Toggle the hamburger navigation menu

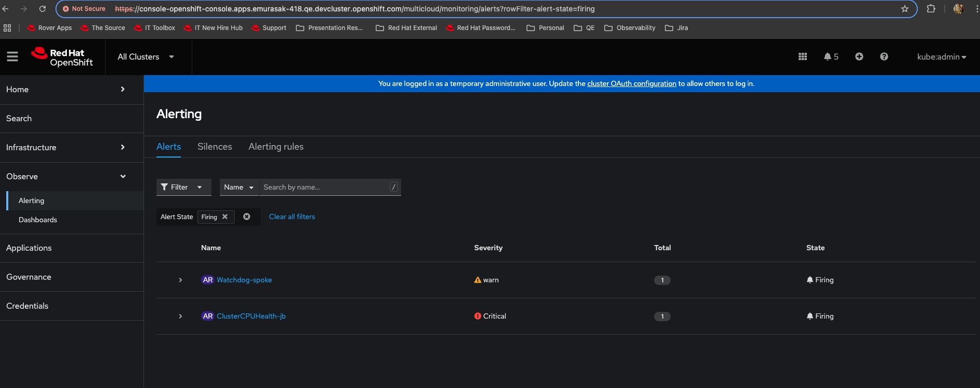pos(12,56)
